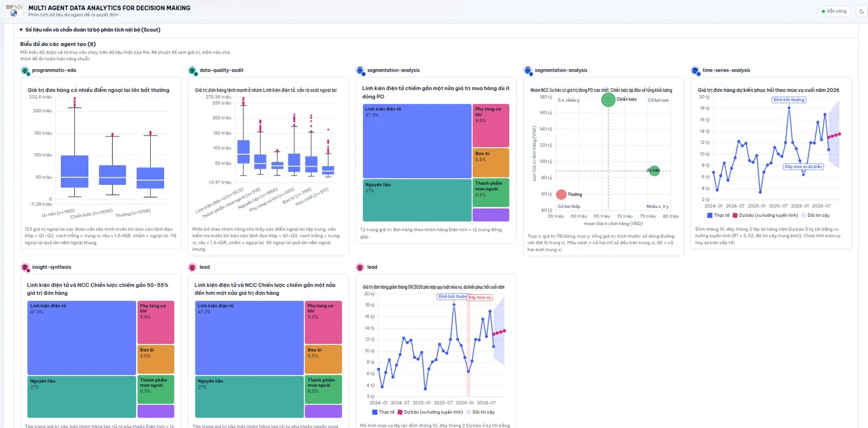The image size is (868, 428).
Task: Click the lead avatar above the line chart
Action: 360,268
